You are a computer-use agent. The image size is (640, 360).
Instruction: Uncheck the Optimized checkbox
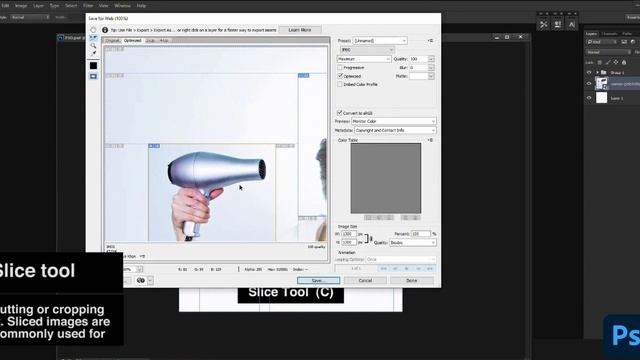(x=340, y=76)
